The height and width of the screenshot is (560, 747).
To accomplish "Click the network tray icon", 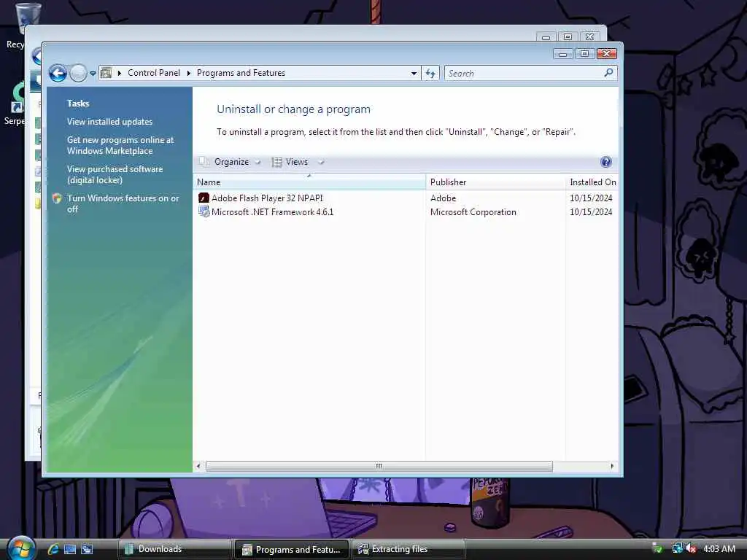I will point(677,548).
